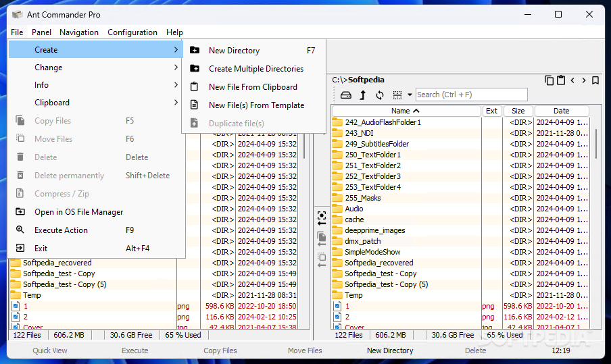
Task: Click the folder icon of 242_AudioFlashFolder1
Action: pos(337,122)
